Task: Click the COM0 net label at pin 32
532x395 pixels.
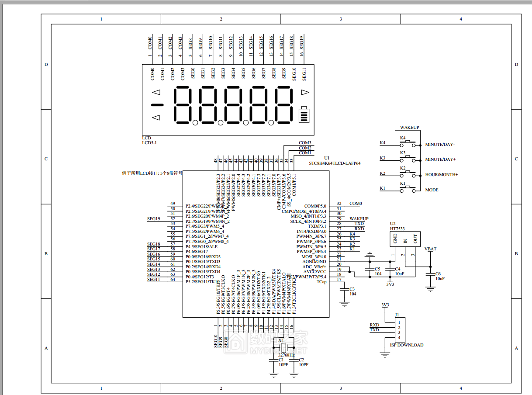Action: 356,204
